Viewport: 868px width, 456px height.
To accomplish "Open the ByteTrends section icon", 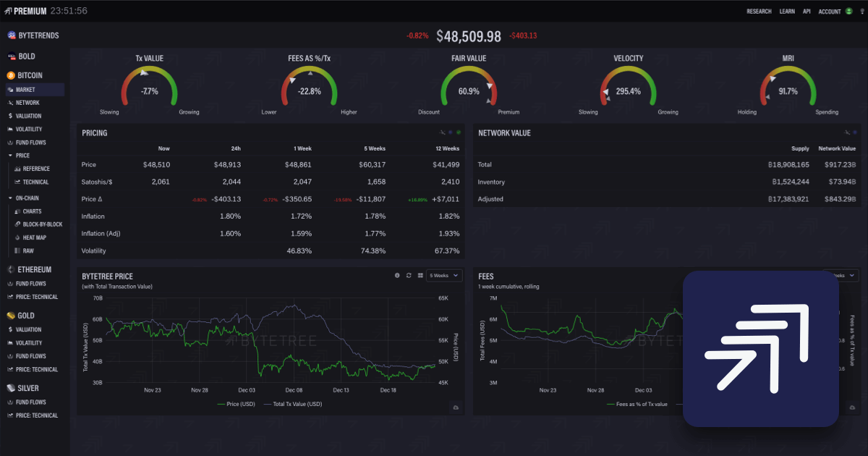I will point(11,35).
